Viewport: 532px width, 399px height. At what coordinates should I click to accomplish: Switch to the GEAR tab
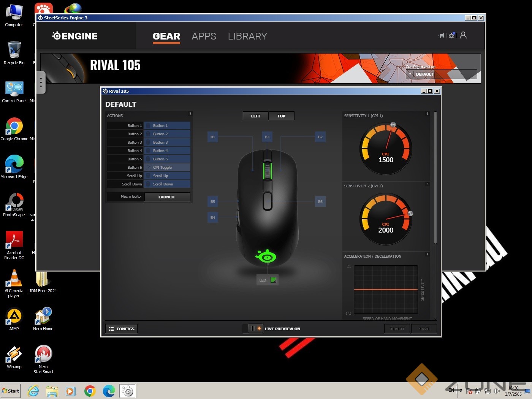[166, 36]
